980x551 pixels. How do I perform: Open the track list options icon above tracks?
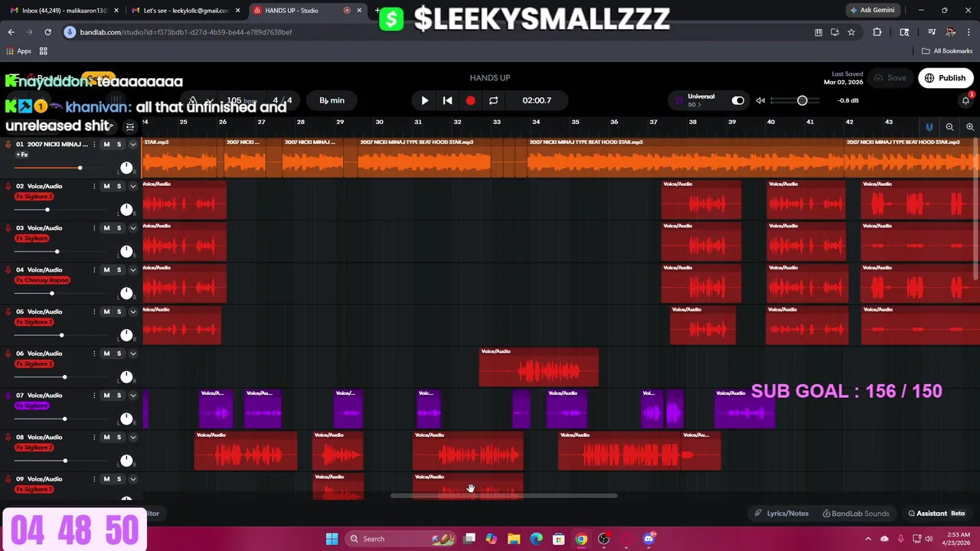tap(130, 127)
